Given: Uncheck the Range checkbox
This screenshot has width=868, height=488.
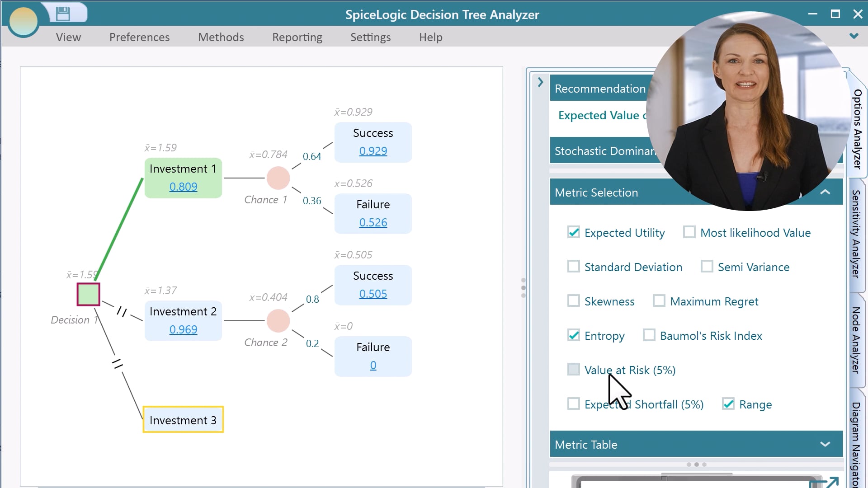Looking at the screenshot, I should (x=728, y=404).
